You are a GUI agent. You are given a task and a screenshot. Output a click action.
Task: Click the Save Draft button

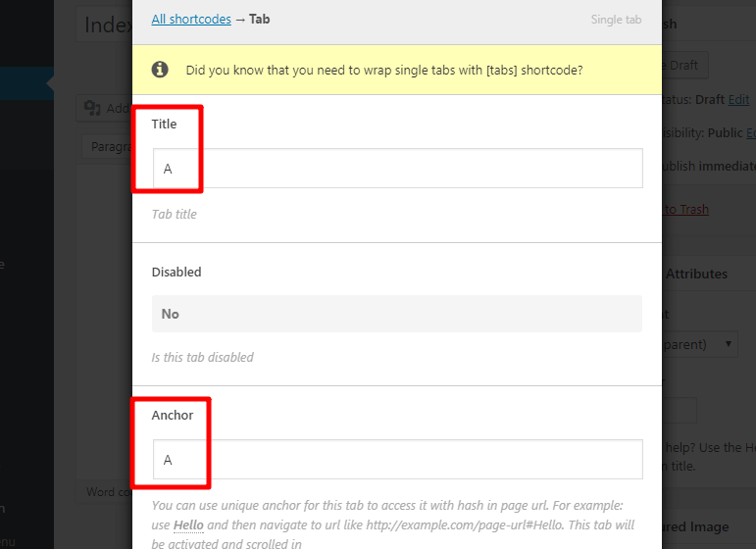tap(680, 65)
